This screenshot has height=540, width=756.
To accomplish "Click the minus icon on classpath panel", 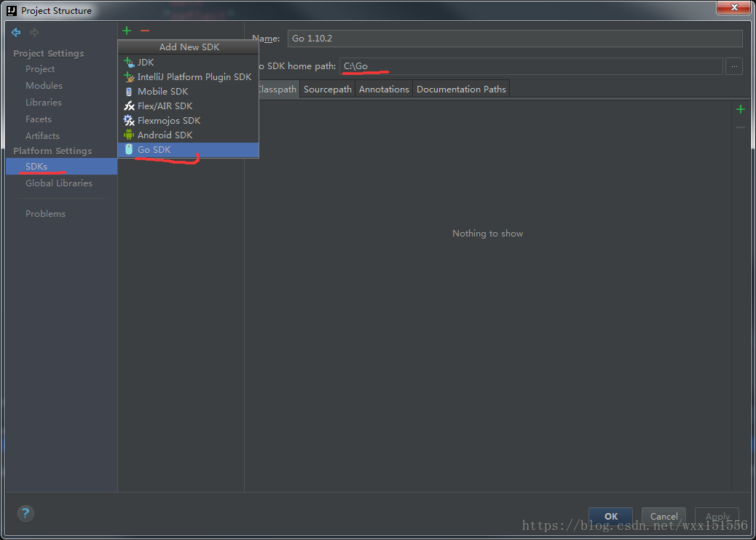I will click(741, 127).
